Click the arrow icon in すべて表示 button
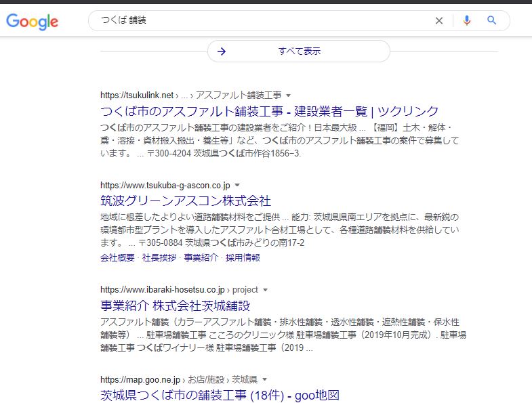This screenshot has height=403, width=532. tap(222, 51)
